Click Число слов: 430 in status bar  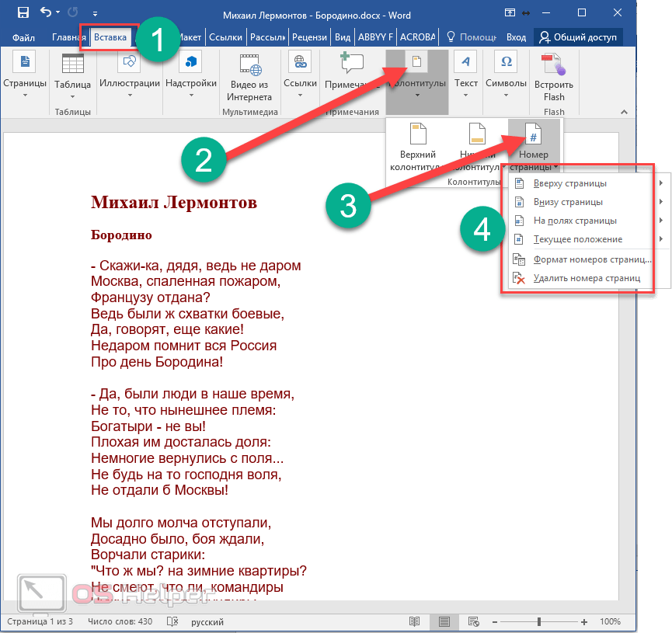coord(120,621)
